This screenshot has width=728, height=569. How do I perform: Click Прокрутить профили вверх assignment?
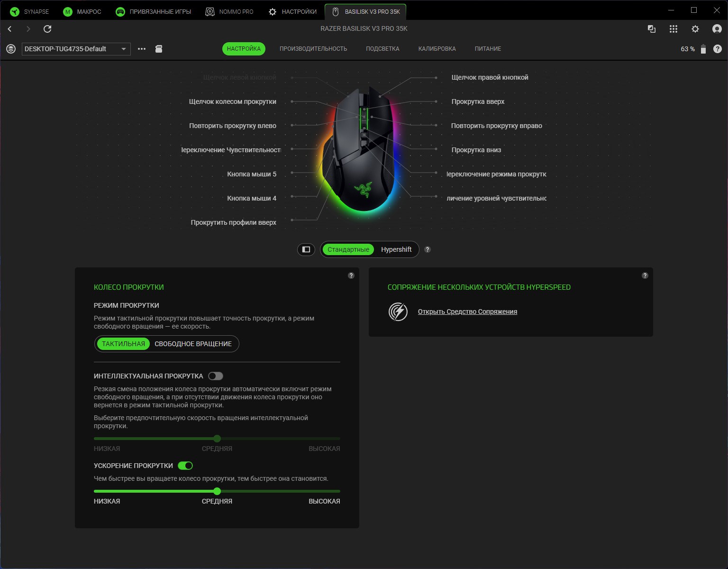point(233,222)
